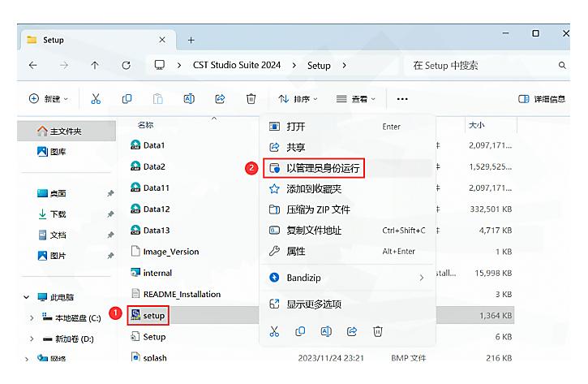Click the chevron after Setup in address bar
588x384 pixels.
tap(344, 65)
